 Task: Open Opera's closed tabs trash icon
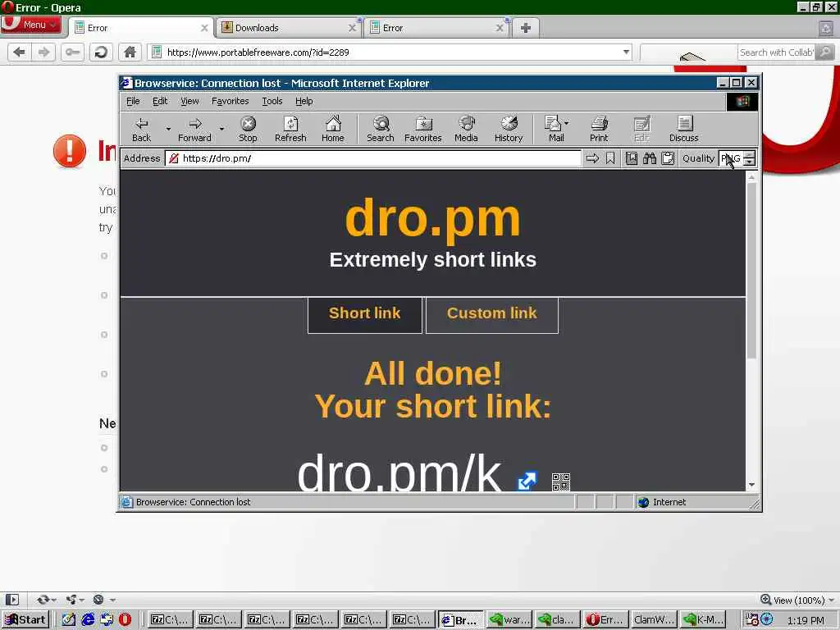tap(826, 28)
